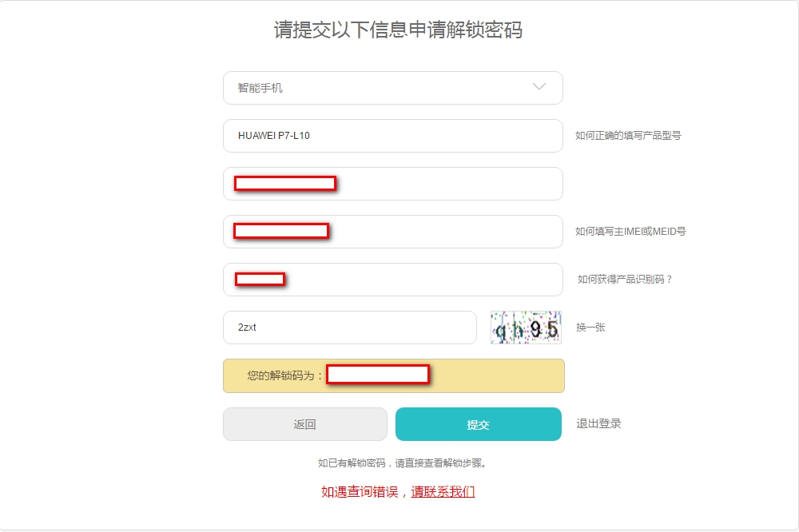Log out via 退出登录 link
The image size is (799, 532).
pos(598,423)
